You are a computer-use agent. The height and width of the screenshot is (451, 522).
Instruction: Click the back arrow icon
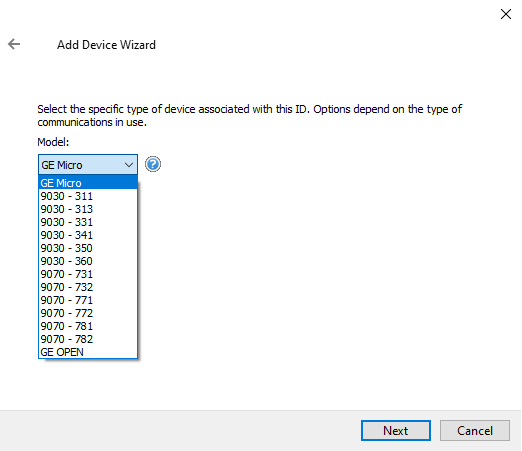click(x=14, y=44)
